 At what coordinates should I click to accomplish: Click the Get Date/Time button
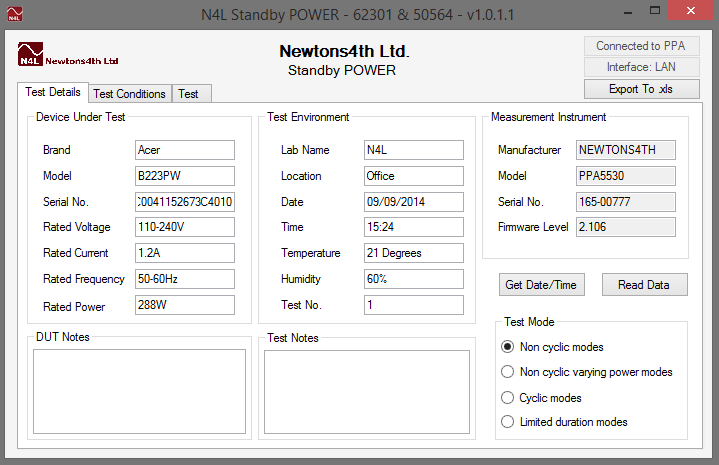(542, 285)
